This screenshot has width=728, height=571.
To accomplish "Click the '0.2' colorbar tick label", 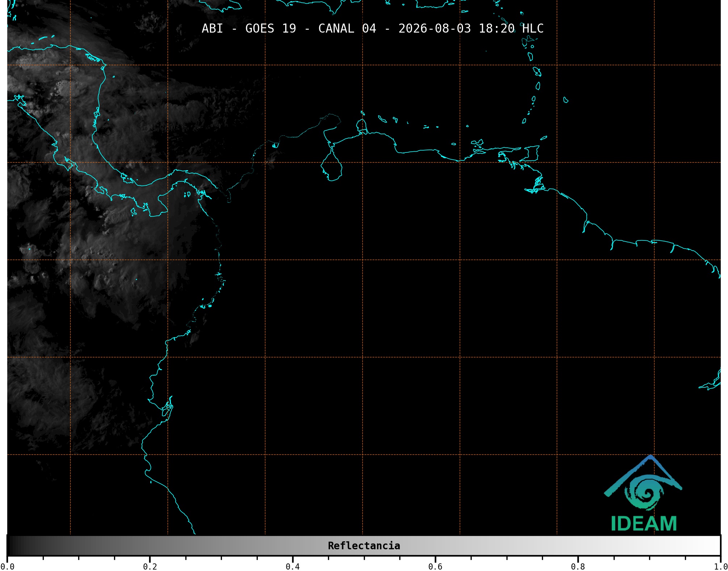I will pyautogui.click(x=150, y=567).
